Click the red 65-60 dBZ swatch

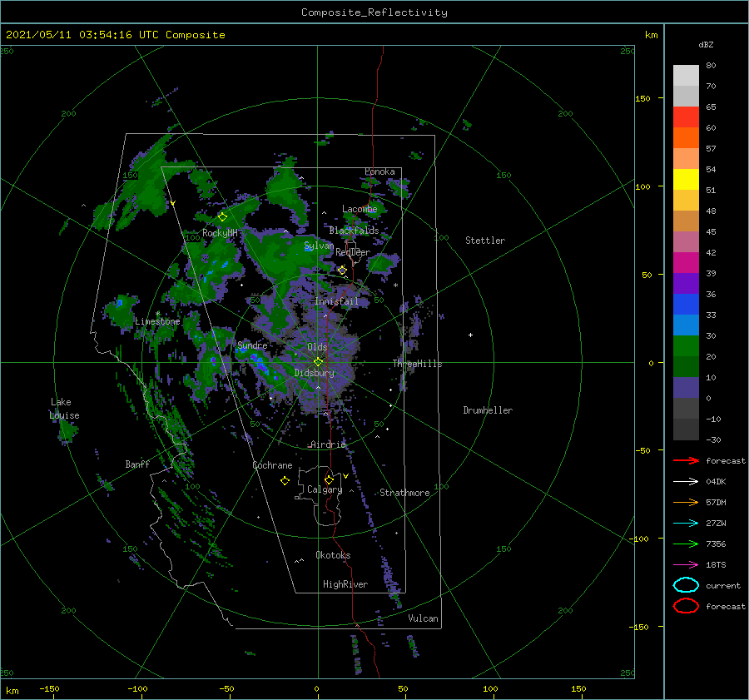tap(686, 117)
